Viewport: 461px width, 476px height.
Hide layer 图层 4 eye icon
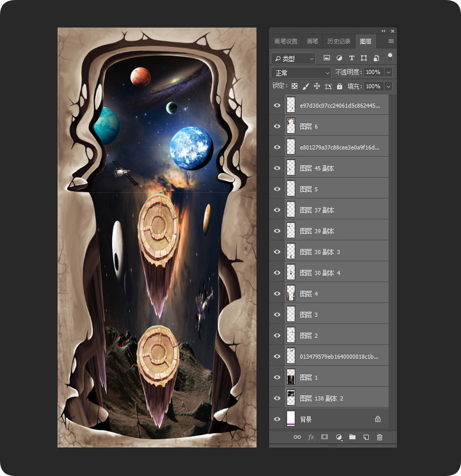click(277, 294)
